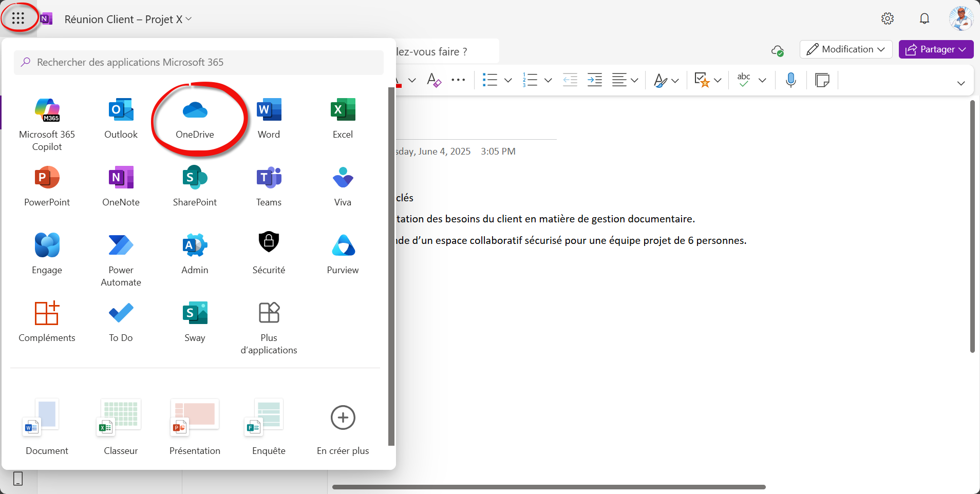Screen dimensions: 980x494
Task: Open the settings gear
Action: (x=887, y=19)
